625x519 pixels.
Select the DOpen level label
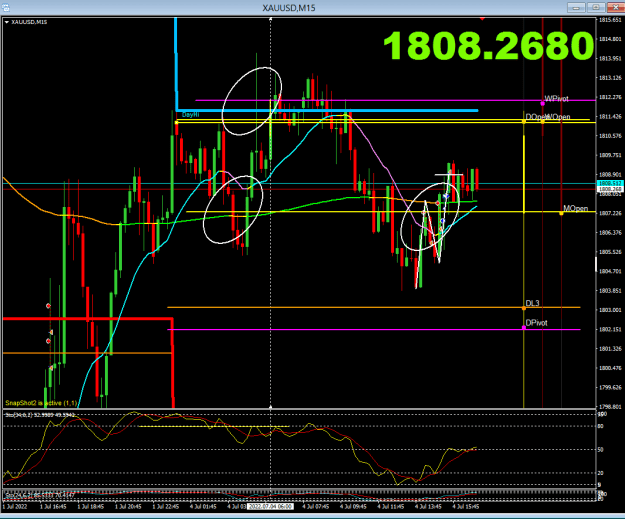click(535, 117)
